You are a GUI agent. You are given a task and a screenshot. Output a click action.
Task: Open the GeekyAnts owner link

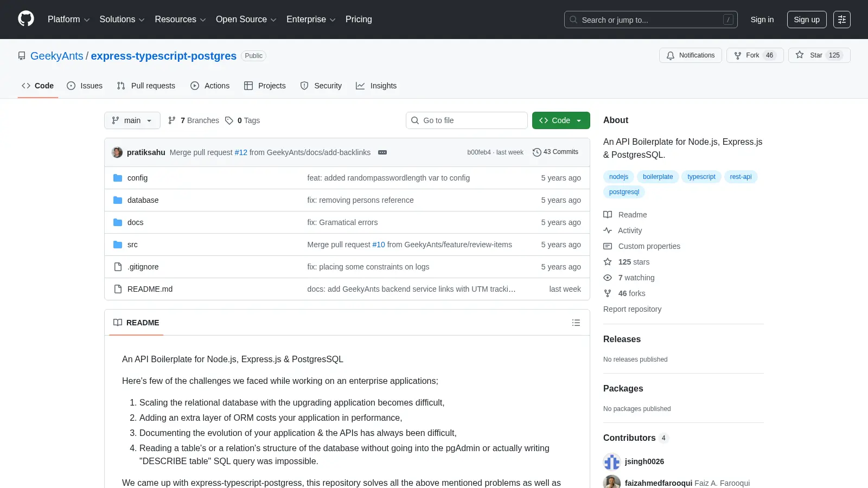click(x=57, y=56)
